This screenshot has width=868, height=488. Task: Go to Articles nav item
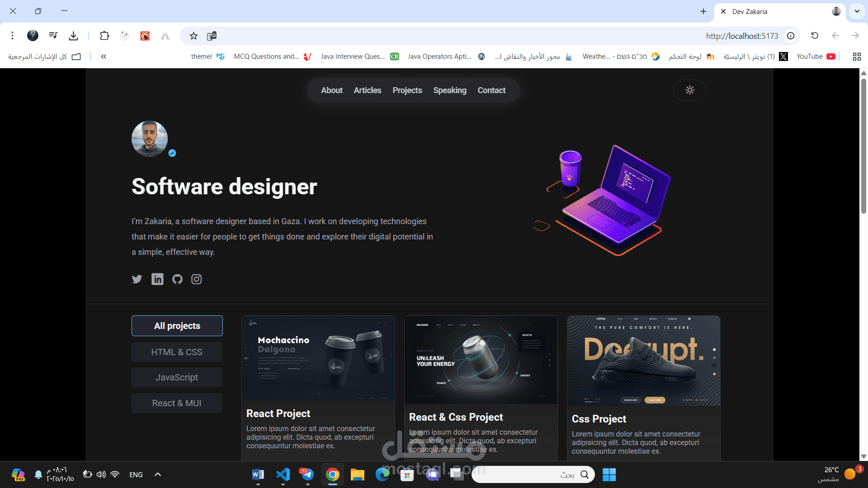pos(368,90)
